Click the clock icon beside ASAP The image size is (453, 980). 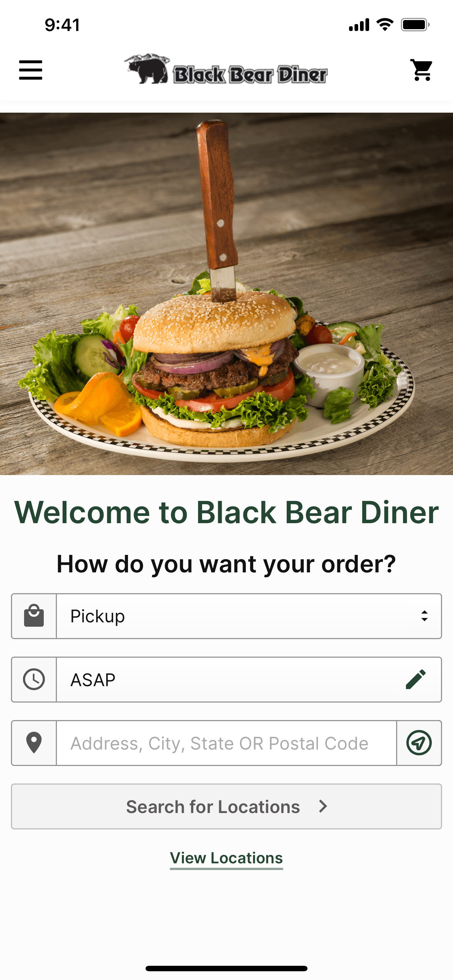[x=34, y=680]
